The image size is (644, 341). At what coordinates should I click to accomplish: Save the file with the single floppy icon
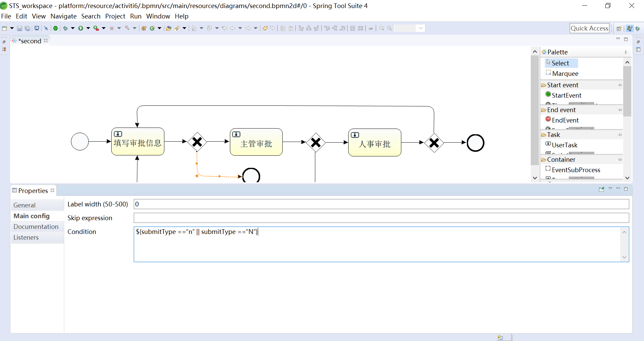coord(19,28)
